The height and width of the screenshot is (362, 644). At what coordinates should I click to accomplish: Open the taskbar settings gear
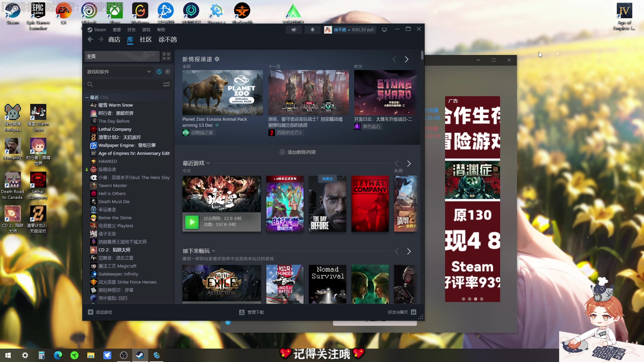pyautogui.click(x=25, y=355)
